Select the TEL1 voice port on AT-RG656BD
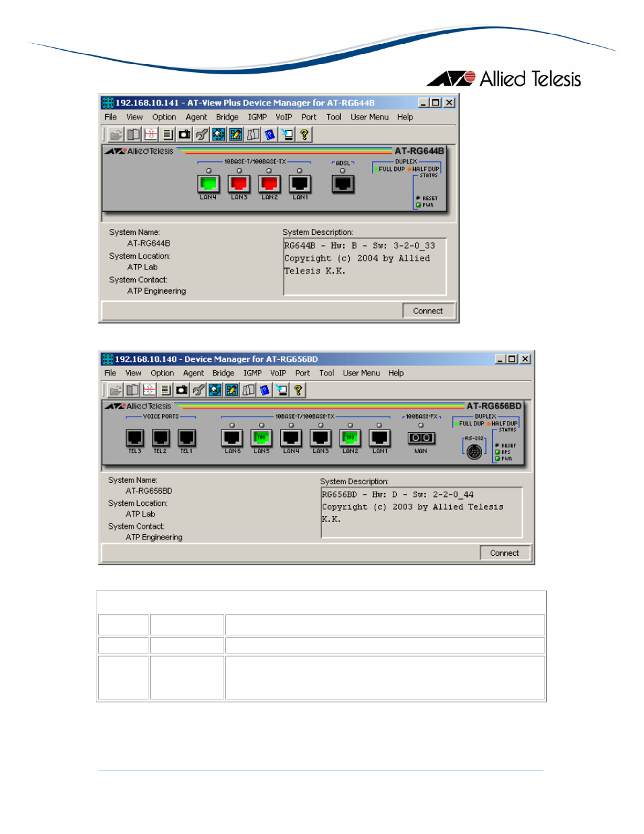 coord(186,438)
